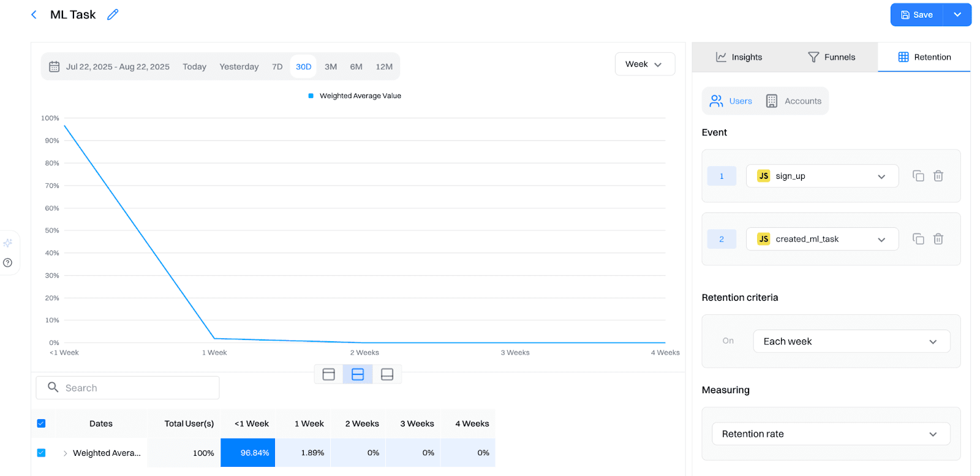The image size is (980, 476).
Task: Click the Save button
Action: [917, 15]
